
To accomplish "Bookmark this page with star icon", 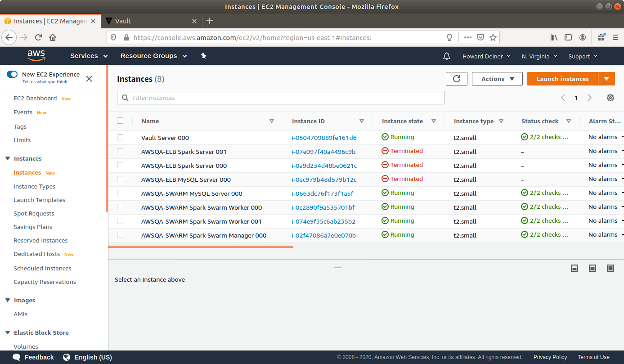I will click(x=493, y=37).
